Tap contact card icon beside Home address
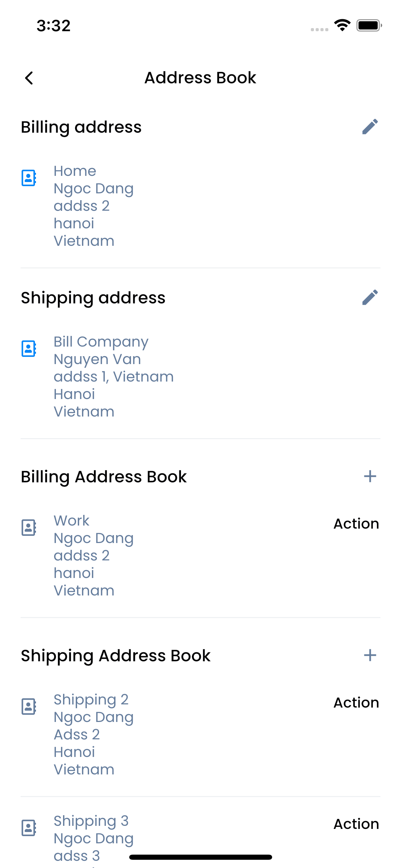Viewport: 401px width, 868px height. [x=28, y=177]
